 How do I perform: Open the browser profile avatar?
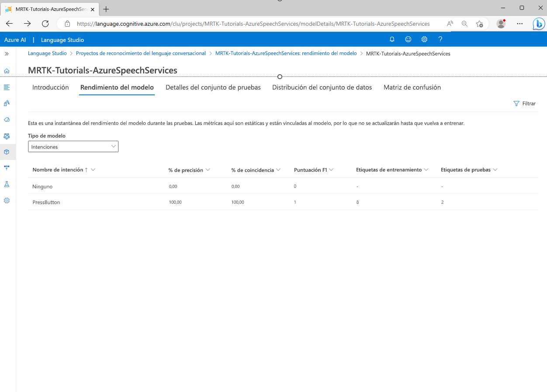coord(501,24)
